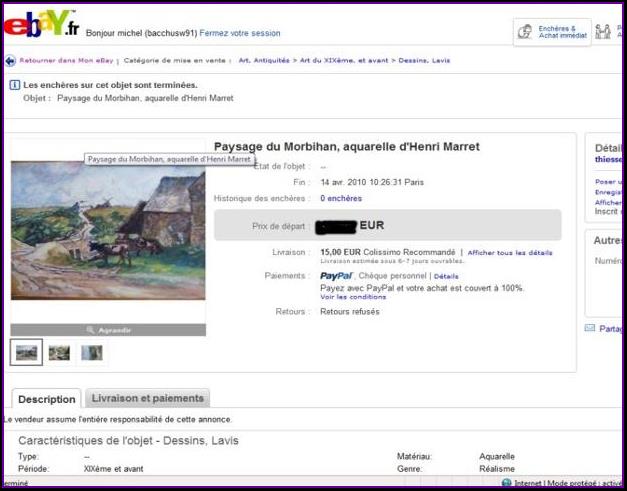Click the main watercolor painting image
The width and height of the screenshot is (627, 491).
(108, 230)
